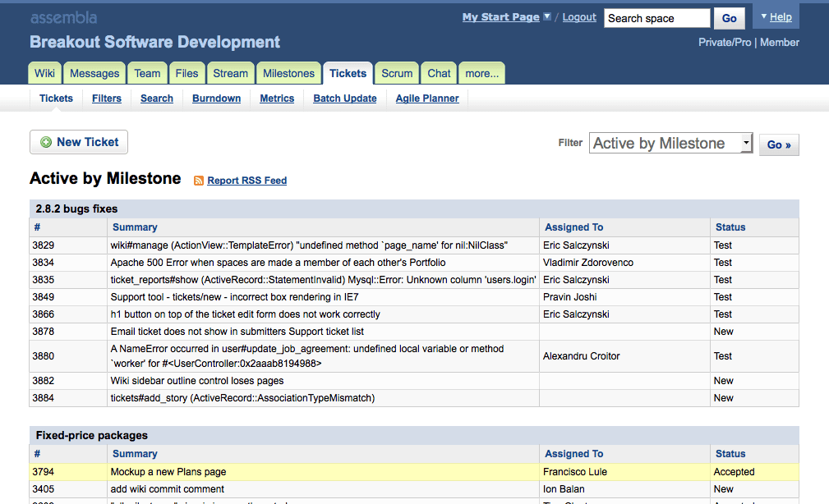Click the Email ticket does not show summary
The image size is (829, 504).
237,332
